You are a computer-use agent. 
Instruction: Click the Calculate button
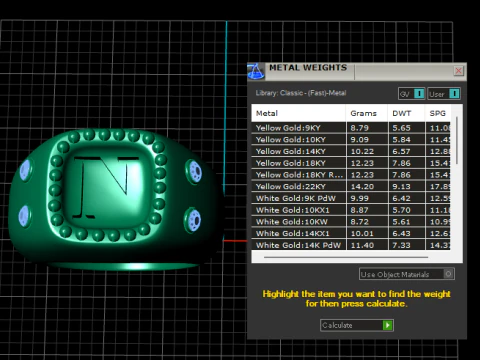357,325
